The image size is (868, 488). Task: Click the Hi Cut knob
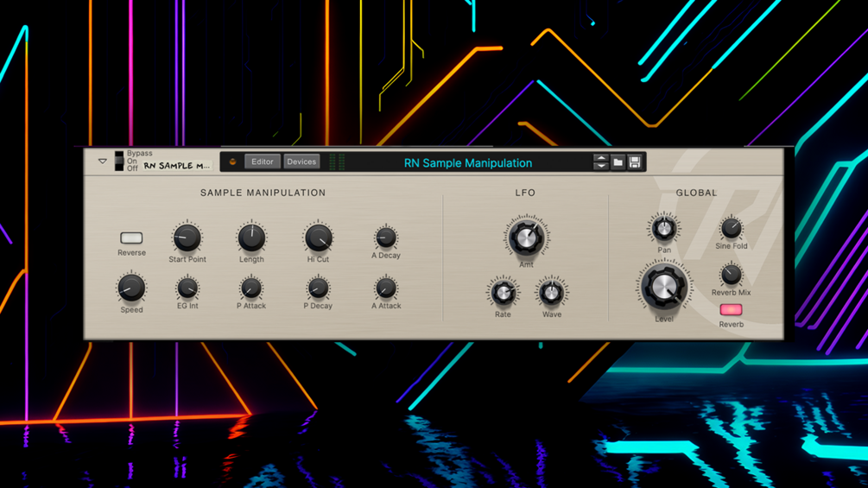coord(319,238)
